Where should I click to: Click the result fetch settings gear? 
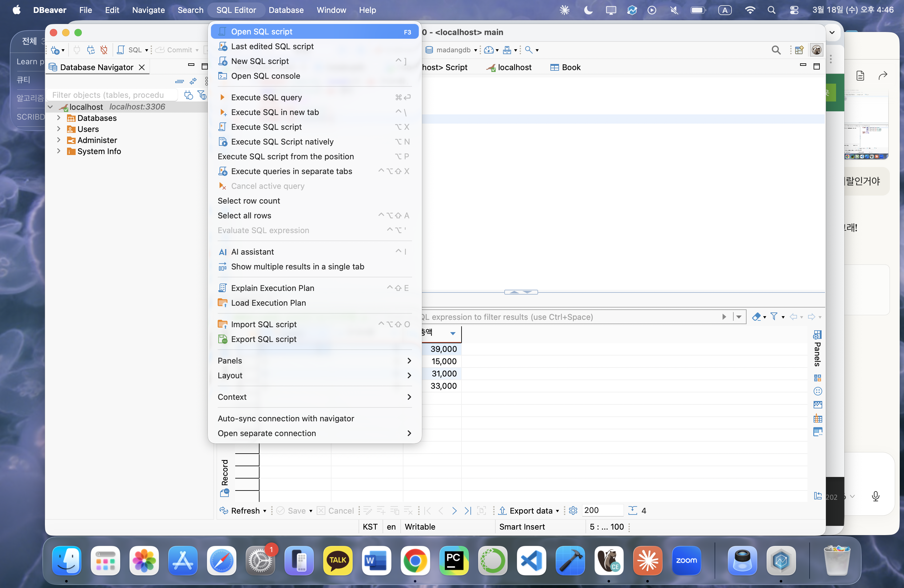point(573,511)
